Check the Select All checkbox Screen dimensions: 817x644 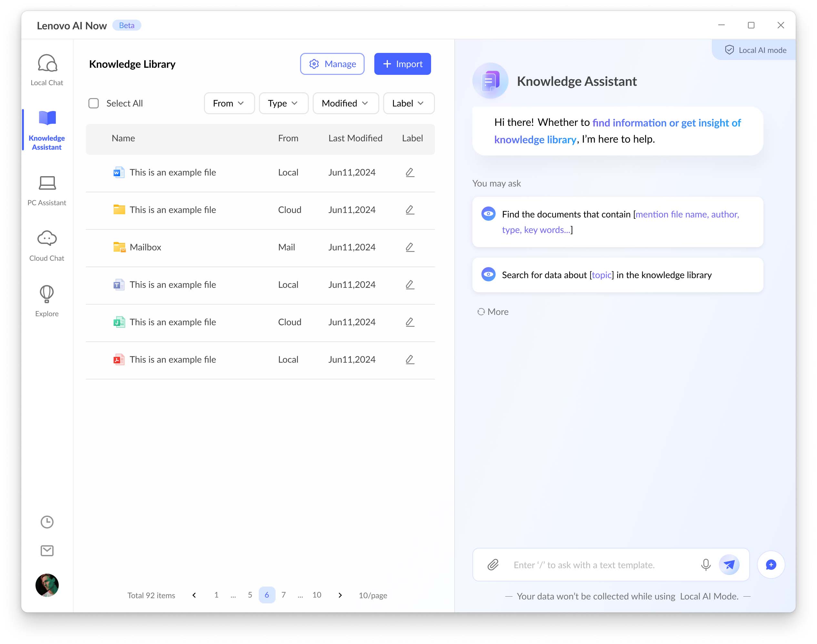[x=94, y=103]
